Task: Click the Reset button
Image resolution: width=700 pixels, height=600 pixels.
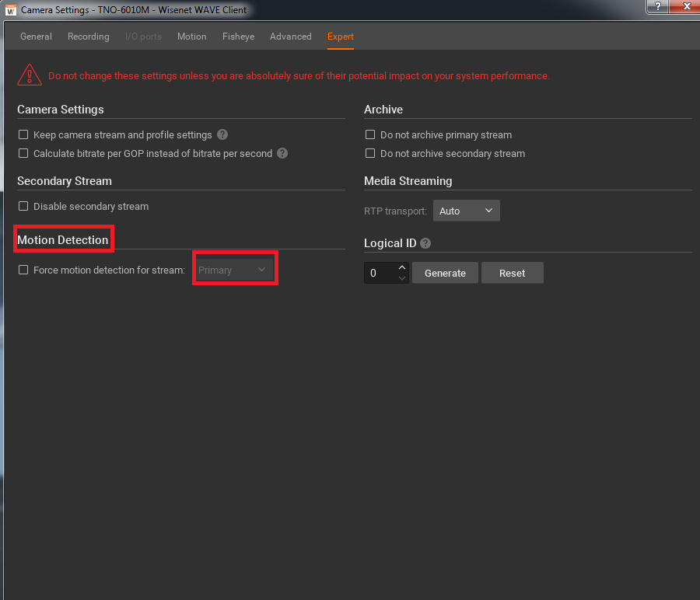Action: pyautogui.click(x=512, y=273)
